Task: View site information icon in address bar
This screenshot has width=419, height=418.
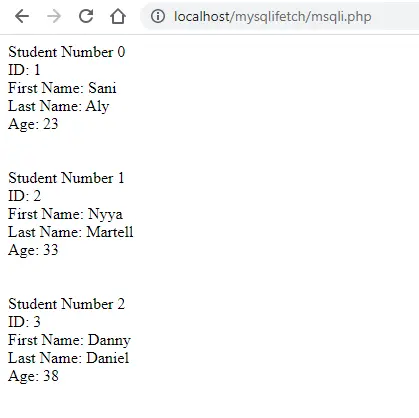Action: tap(158, 16)
